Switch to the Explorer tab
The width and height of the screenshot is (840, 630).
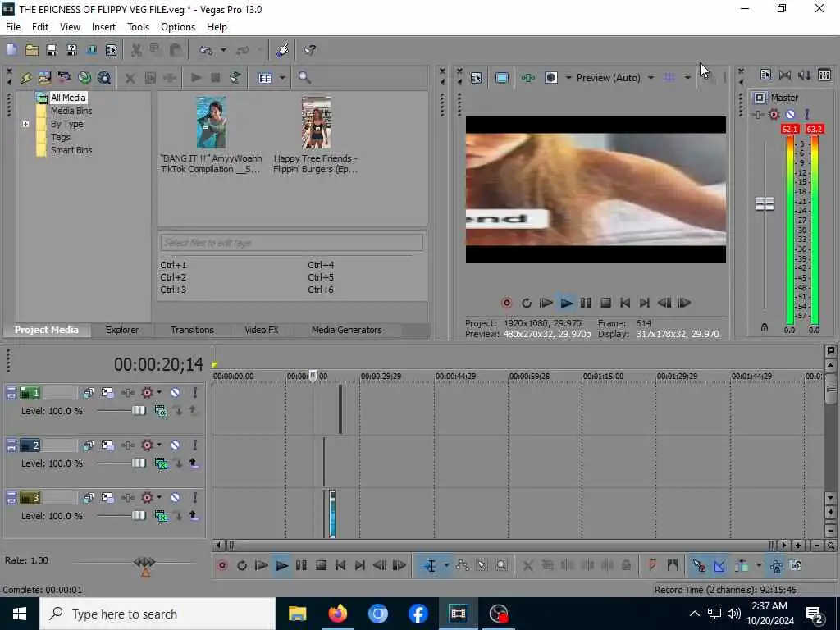point(122,330)
